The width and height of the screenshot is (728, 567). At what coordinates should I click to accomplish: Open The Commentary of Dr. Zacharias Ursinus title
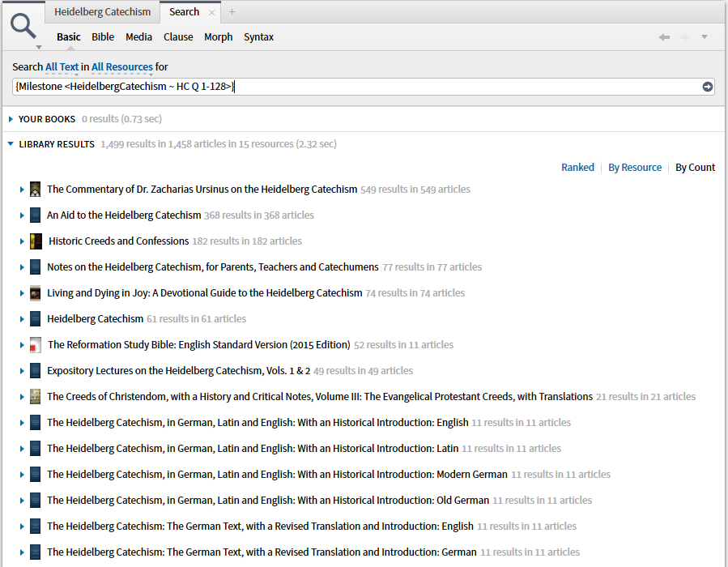click(x=202, y=189)
